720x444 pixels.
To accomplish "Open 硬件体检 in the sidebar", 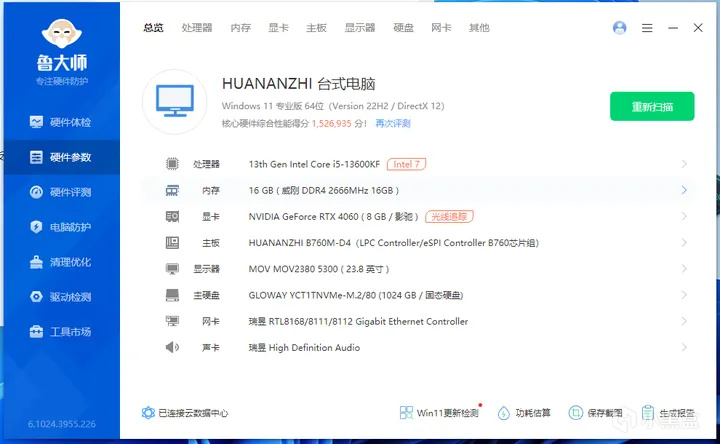I will 62,122.
